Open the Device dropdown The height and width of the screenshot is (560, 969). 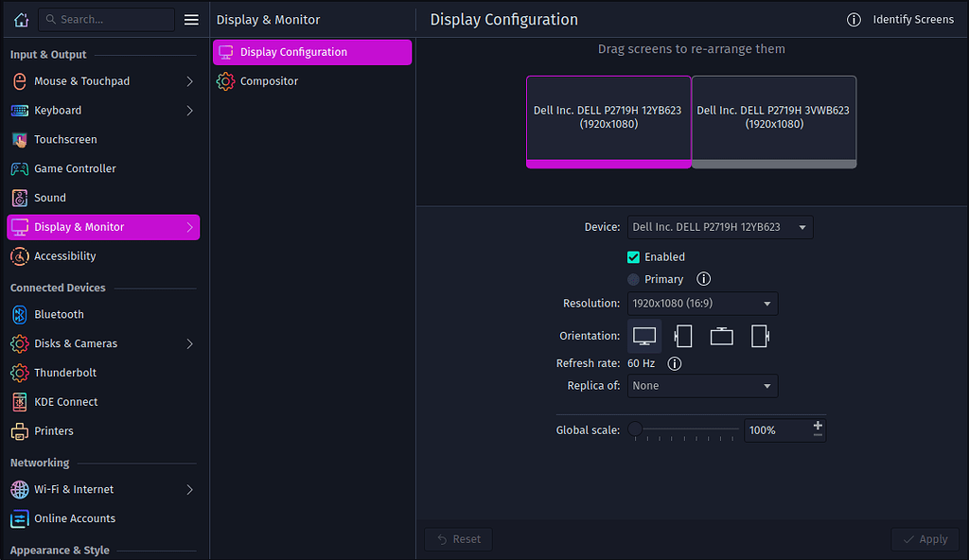[719, 227]
